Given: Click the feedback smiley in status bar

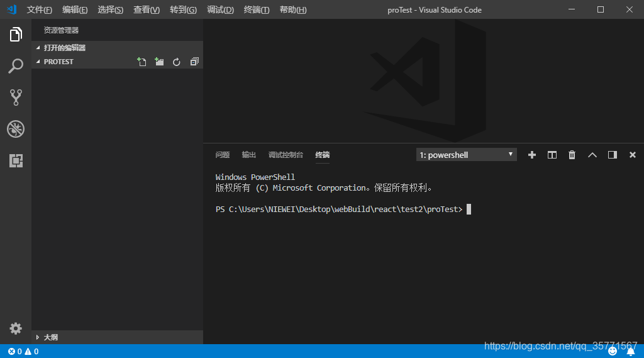Looking at the screenshot, I should 613,351.
